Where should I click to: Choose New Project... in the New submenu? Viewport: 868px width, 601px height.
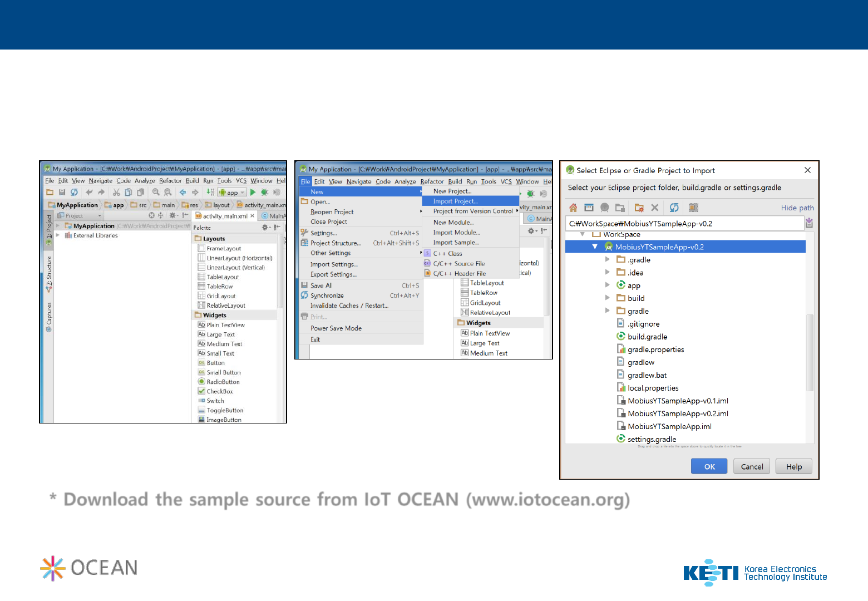click(x=471, y=191)
